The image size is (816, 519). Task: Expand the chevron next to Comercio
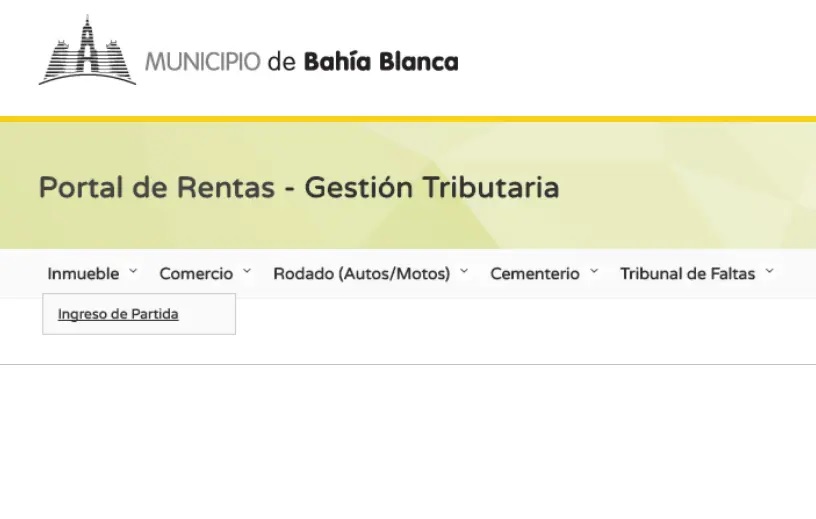(x=247, y=271)
